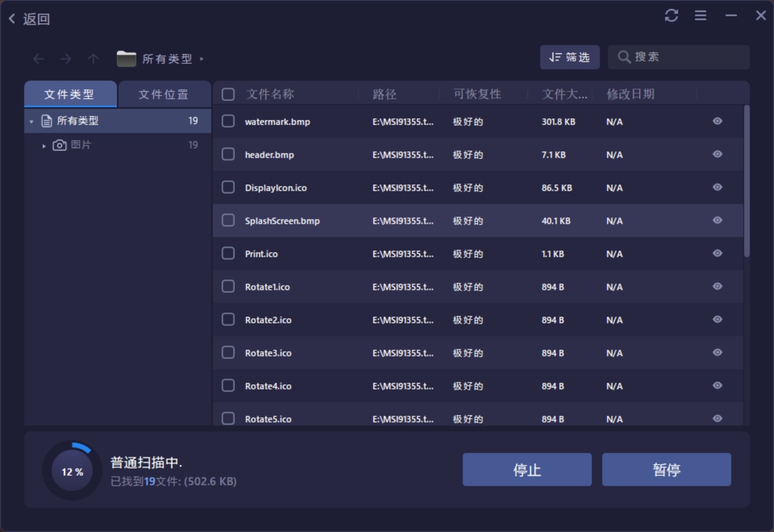Click into the 搜索 search field

[x=679, y=57]
